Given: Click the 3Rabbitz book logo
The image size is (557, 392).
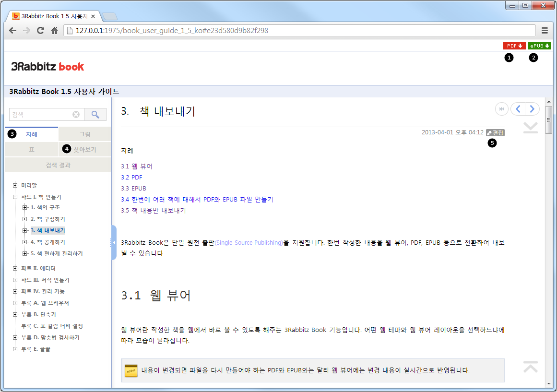Looking at the screenshot, I should 47,67.
